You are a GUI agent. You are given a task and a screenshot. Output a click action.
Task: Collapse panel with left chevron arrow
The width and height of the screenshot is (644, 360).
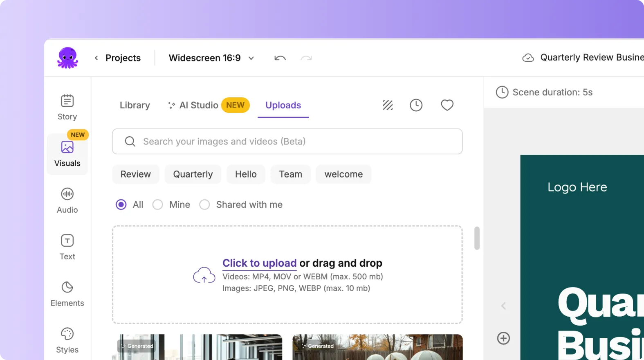pyautogui.click(x=503, y=306)
